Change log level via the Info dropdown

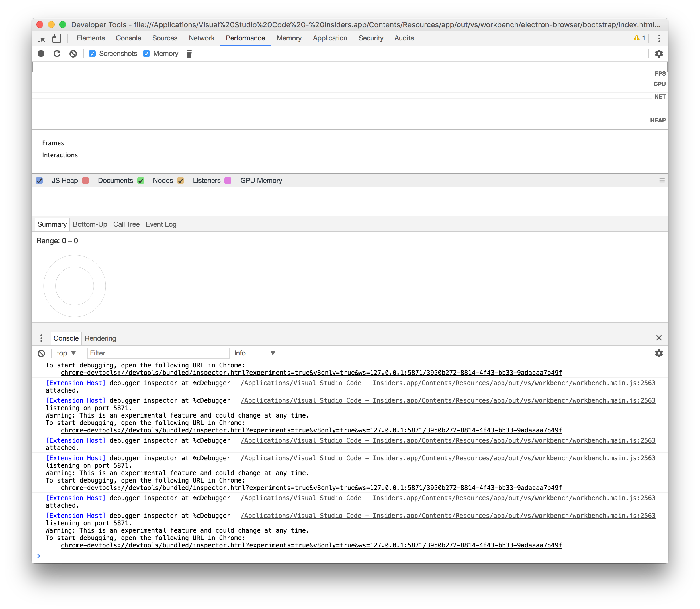[x=255, y=353]
